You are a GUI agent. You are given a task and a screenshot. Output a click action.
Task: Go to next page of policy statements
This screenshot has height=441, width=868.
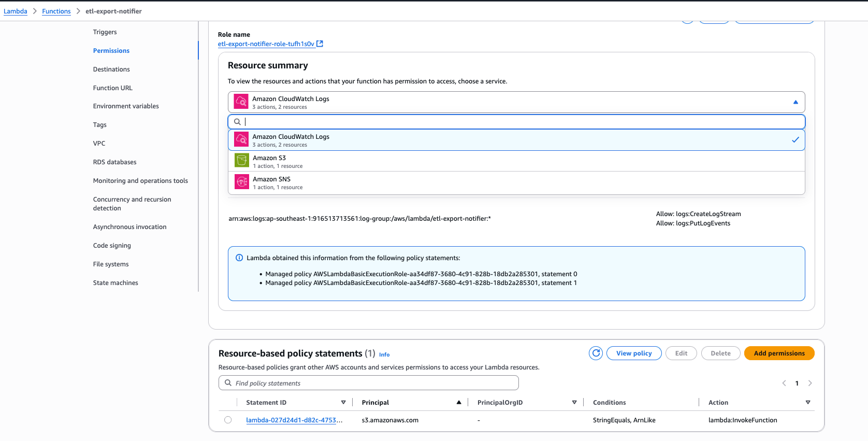click(810, 383)
